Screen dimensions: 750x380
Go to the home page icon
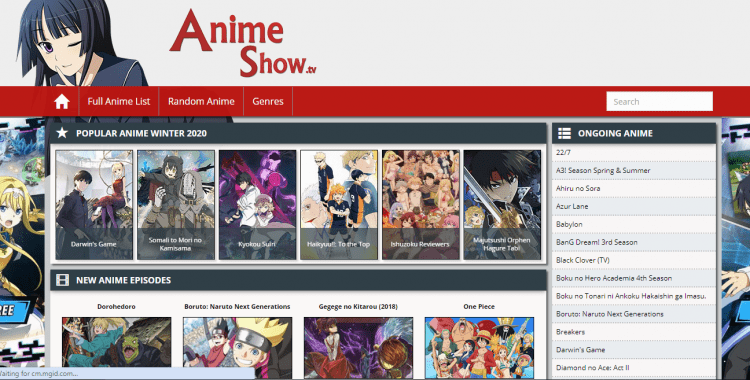tap(62, 101)
